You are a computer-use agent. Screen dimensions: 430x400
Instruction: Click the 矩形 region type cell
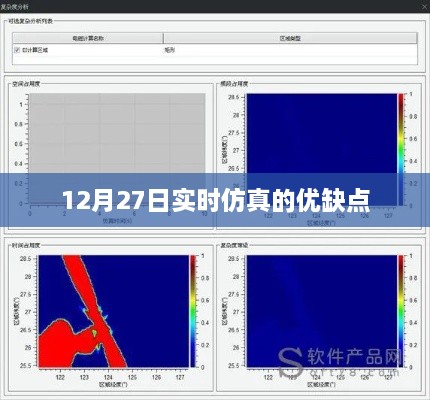click(x=169, y=50)
